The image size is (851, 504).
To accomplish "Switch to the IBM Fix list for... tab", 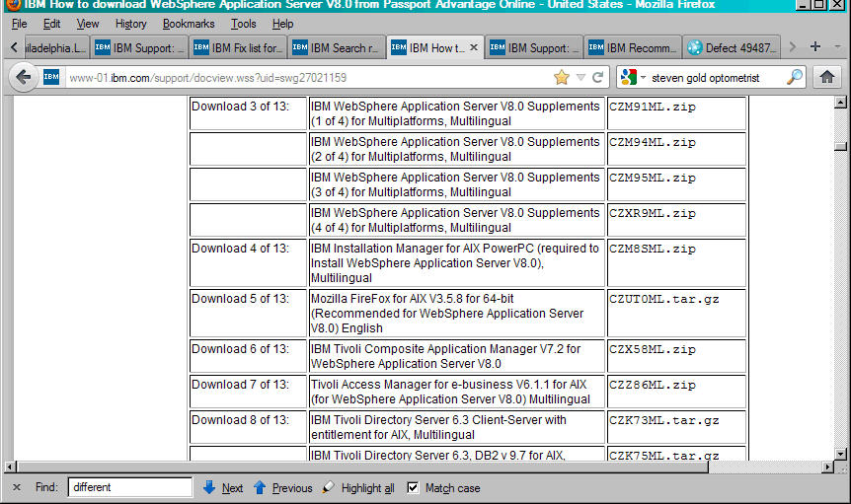I will point(238,47).
